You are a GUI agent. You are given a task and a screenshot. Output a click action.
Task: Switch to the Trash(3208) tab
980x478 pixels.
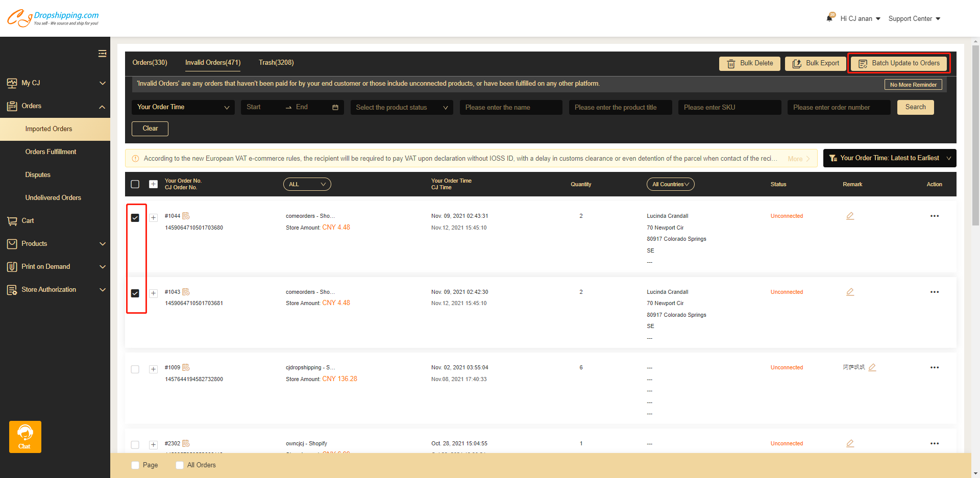(x=276, y=63)
